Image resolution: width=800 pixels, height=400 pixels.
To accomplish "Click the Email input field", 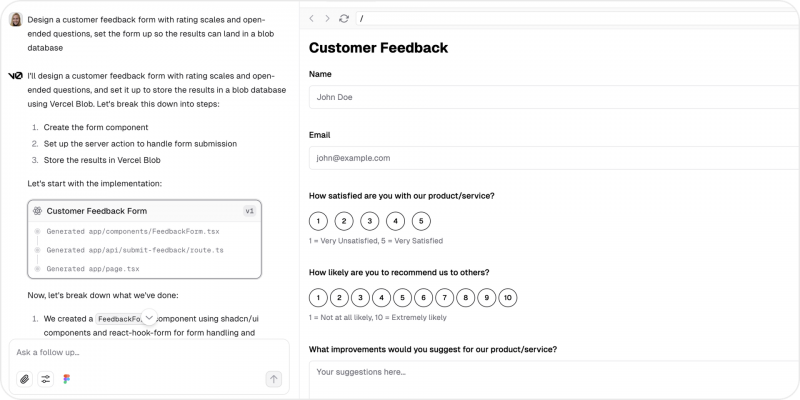I will coord(554,158).
